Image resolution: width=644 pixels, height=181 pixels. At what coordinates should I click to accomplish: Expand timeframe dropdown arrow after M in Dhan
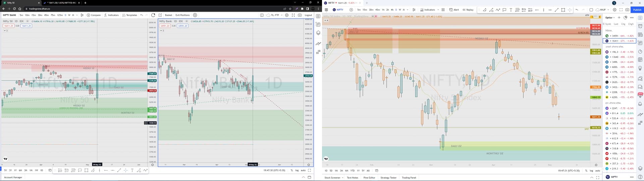point(77,15)
